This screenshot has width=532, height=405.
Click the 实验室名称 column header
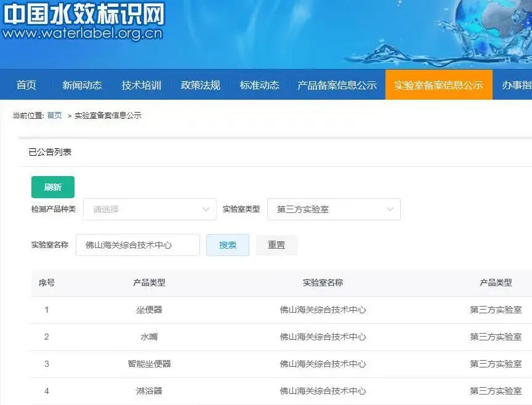click(323, 283)
